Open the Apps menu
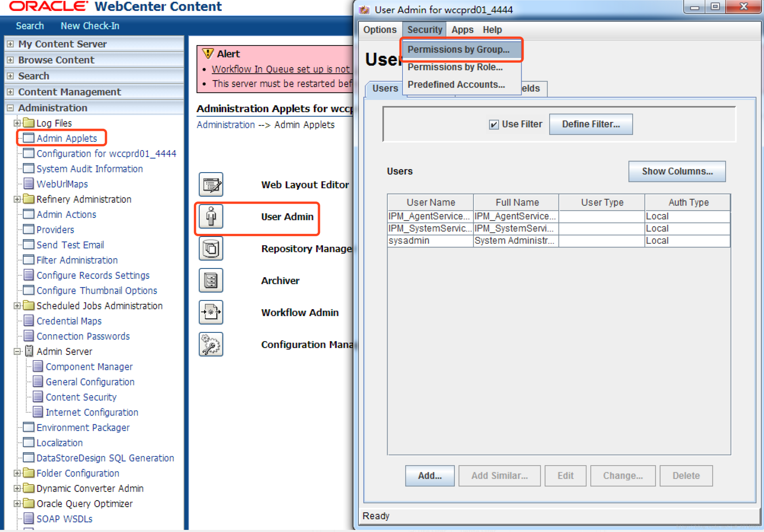This screenshot has width=764, height=532. tap(462, 30)
